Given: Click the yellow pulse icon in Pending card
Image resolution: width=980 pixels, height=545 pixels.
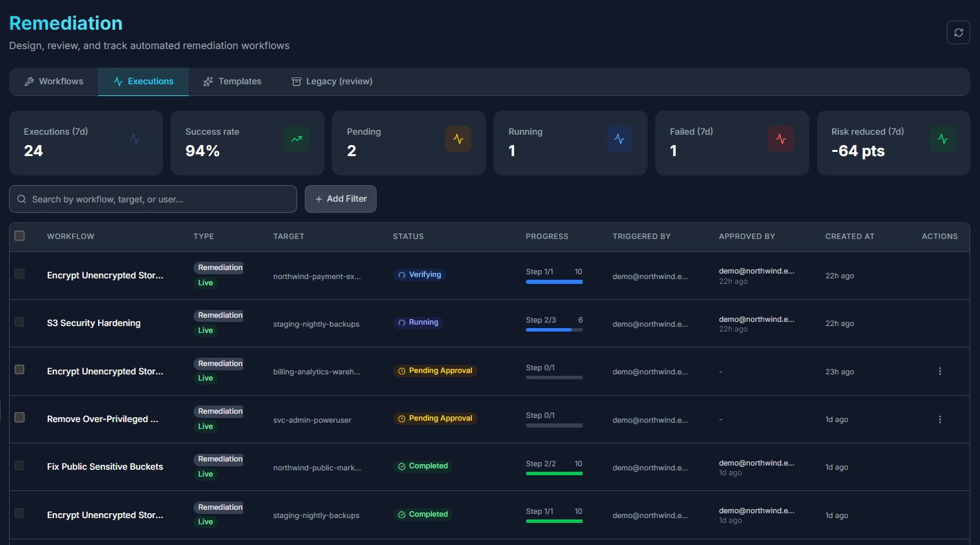Looking at the screenshot, I should coord(458,139).
